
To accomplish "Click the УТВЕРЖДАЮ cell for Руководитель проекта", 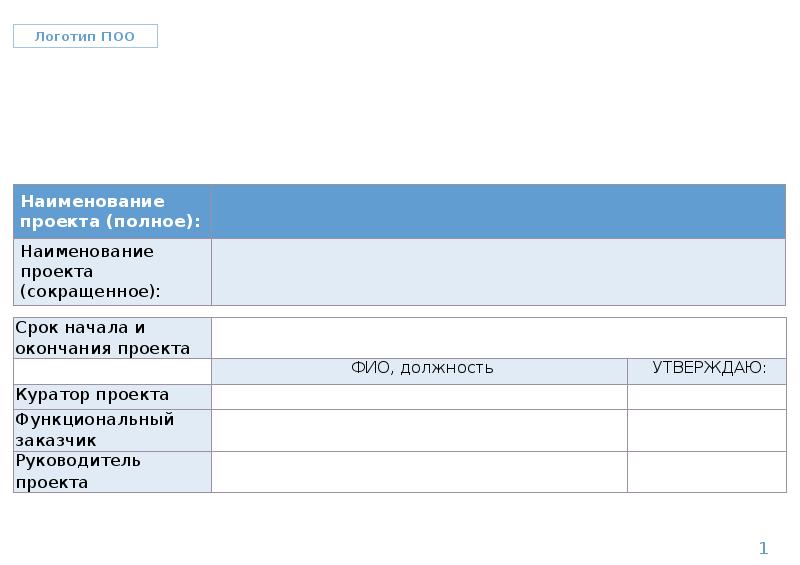I will pos(707,471).
